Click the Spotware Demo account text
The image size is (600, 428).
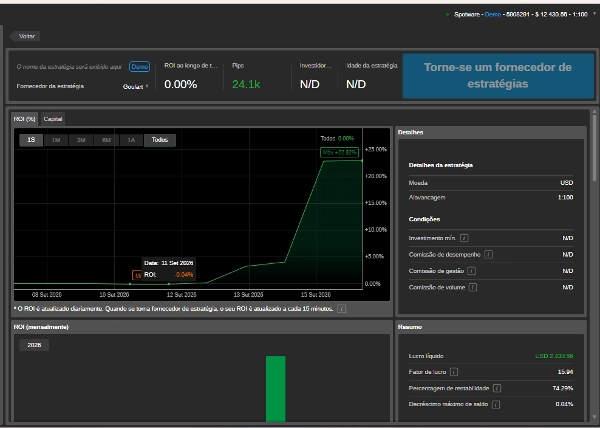tap(520, 15)
